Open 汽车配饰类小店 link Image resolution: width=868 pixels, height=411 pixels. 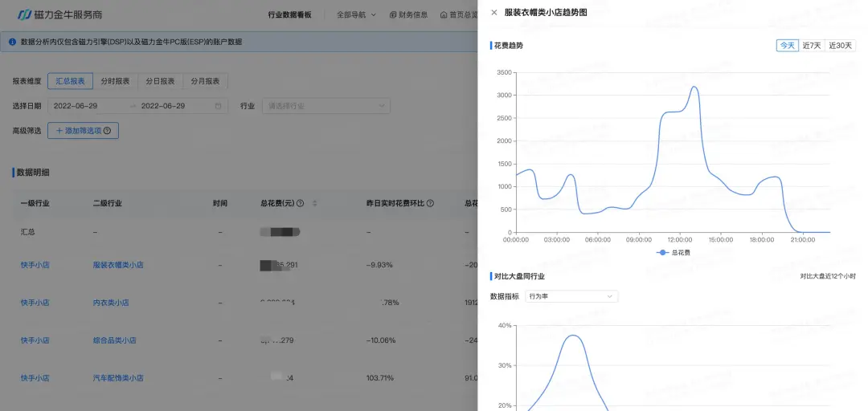pos(118,378)
